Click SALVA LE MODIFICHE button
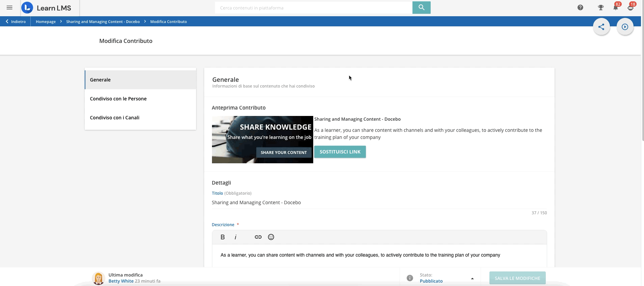The height and width of the screenshot is (286, 644). pyautogui.click(x=517, y=278)
